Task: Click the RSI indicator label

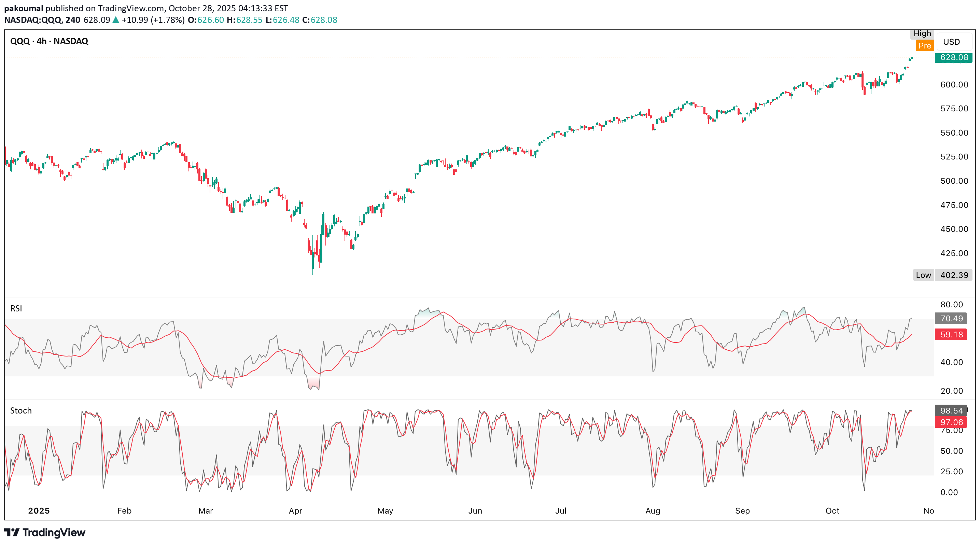Action: tap(16, 308)
